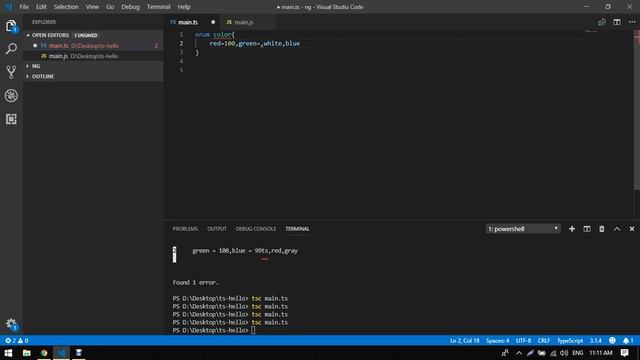The image size is (640, 360).
Task: Change language mode from TypeScript
Action: 570,340
